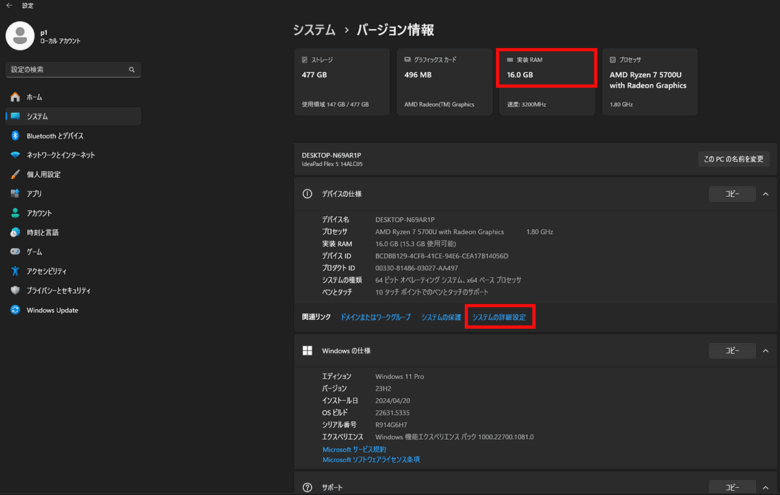This screenshot has height=495, width=780.
Task: Click the Windows Update circular arrows icon
Action: click(15, 310)
